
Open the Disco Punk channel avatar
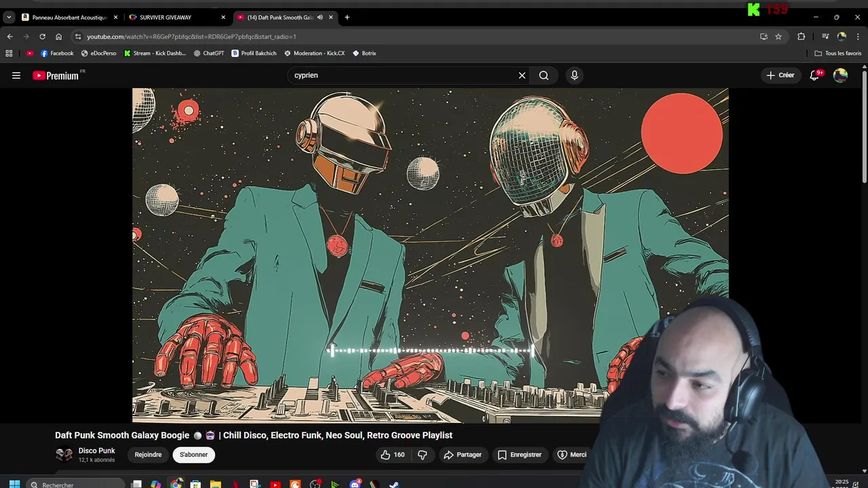64,455
